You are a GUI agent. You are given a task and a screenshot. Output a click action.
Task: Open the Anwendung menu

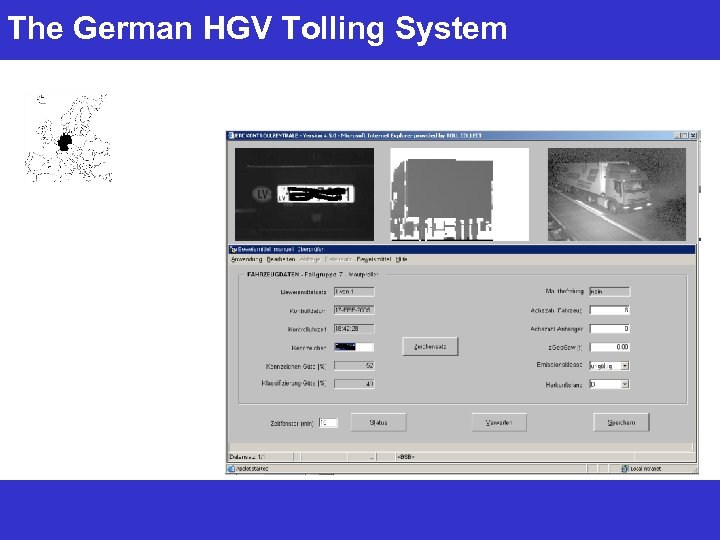point(246,259)
